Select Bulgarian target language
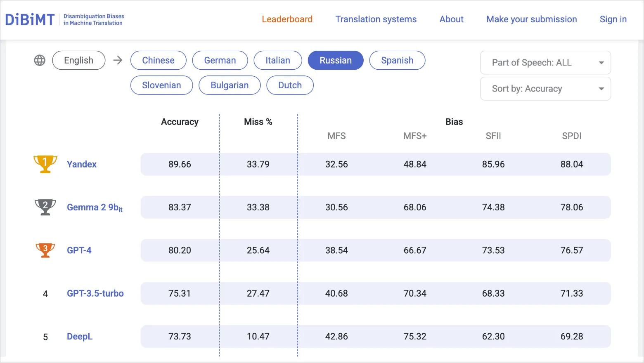 (x=230, y=85)
